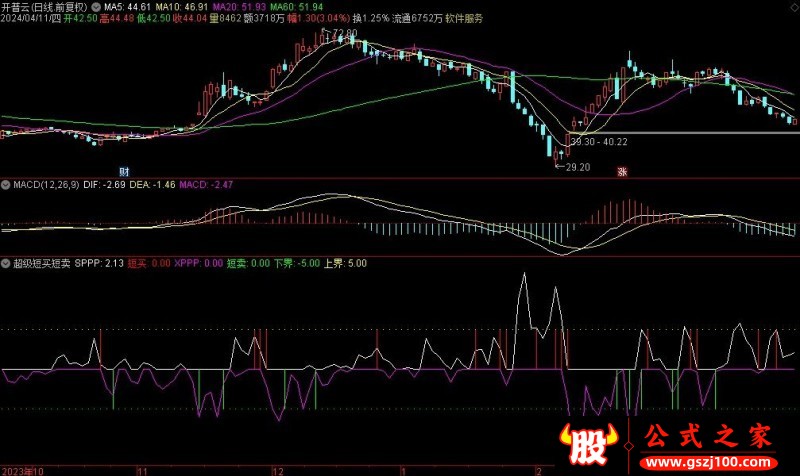Open the dropdown beside 开普云(日线.前复权)
This screenshot has width=800, height=476.
pos(95,8)
